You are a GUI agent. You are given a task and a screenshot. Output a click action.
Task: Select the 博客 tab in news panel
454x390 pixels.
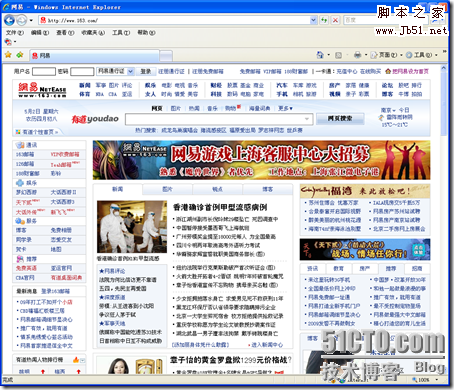tap(268, 189)
